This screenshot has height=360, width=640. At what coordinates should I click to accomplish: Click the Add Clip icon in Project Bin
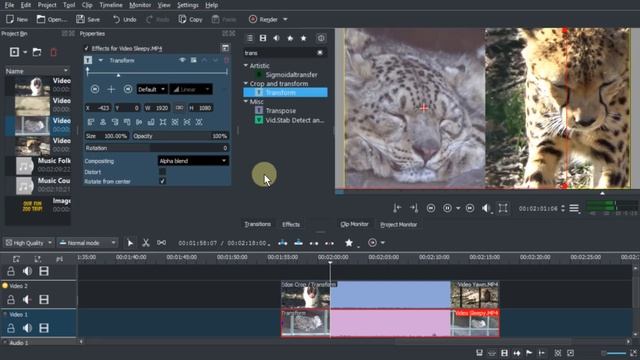click(14, 52)
